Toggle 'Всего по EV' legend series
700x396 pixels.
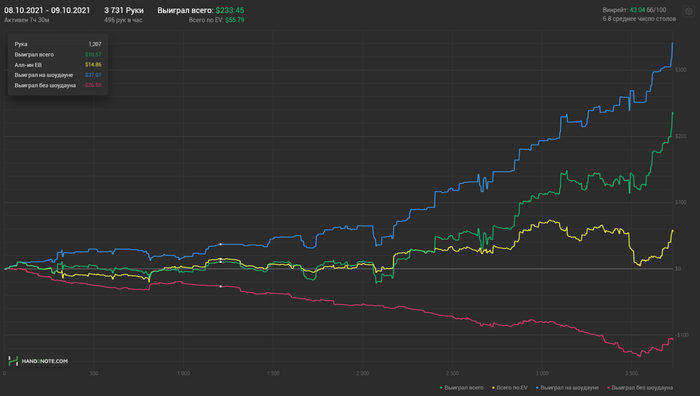tap(509, 388)
